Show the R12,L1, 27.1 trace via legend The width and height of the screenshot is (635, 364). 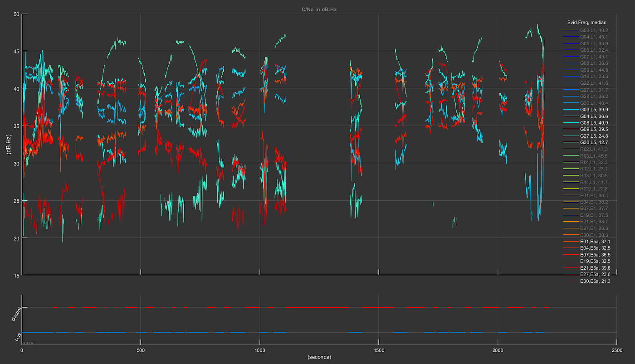tap(595, 169)
